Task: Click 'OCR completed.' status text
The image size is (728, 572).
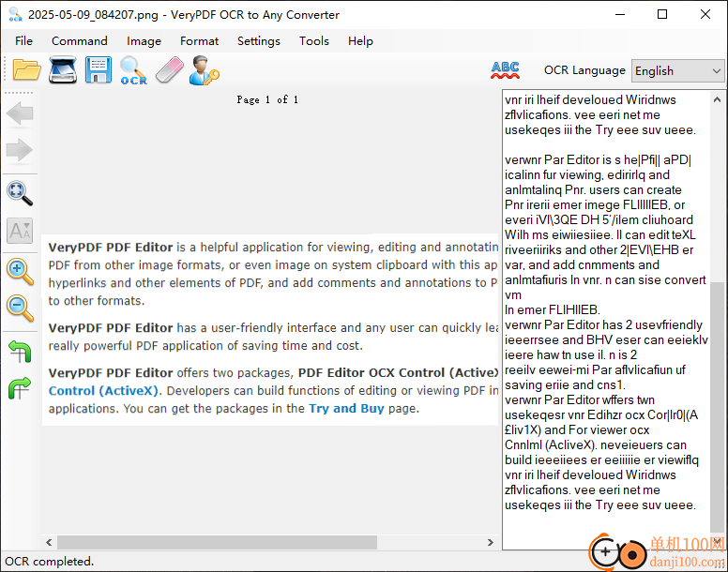Action: coord(49,562)
